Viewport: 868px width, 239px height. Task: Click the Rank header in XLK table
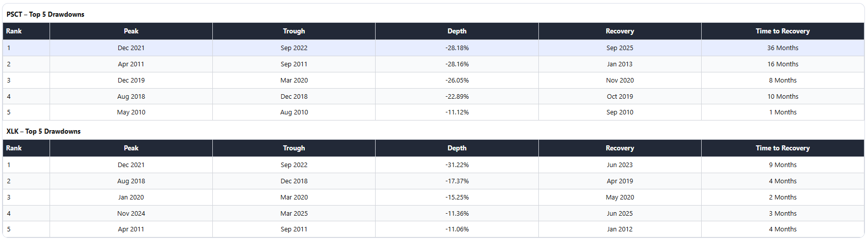14,148
